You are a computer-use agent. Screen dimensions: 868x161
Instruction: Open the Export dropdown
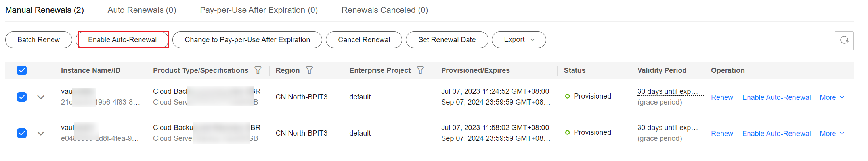pyautogui.click(x=519, y=40)
